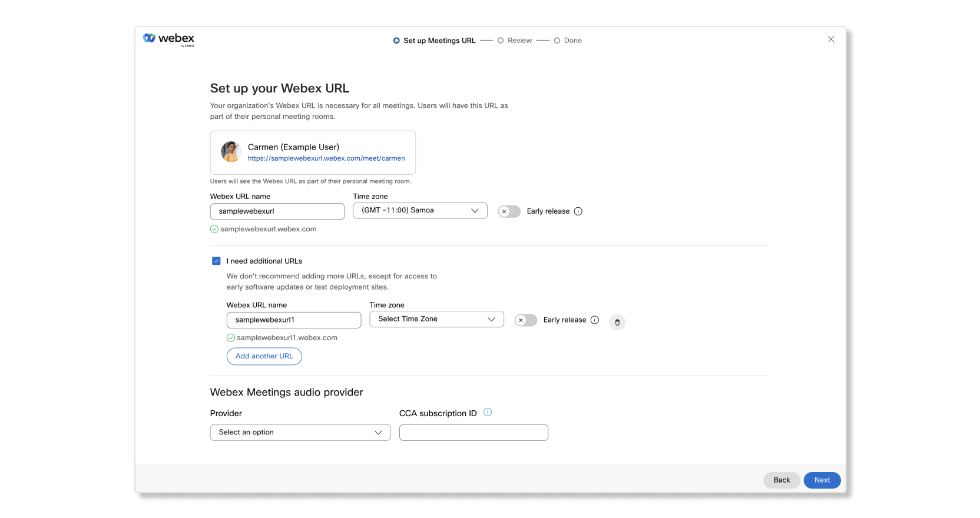The image size is (980, 518).
Task: Click the samplewebexurl1.webex.com validation text
Action: tap(287, 338)
